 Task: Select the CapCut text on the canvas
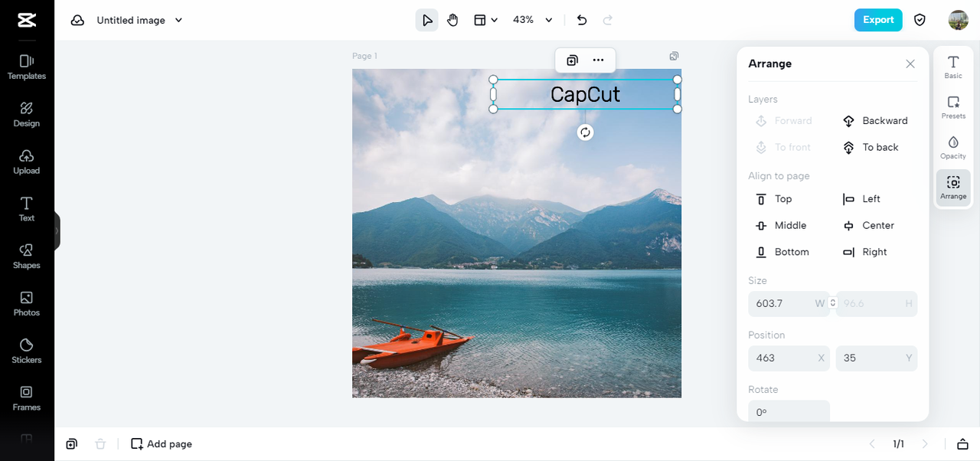click(585, 94)
